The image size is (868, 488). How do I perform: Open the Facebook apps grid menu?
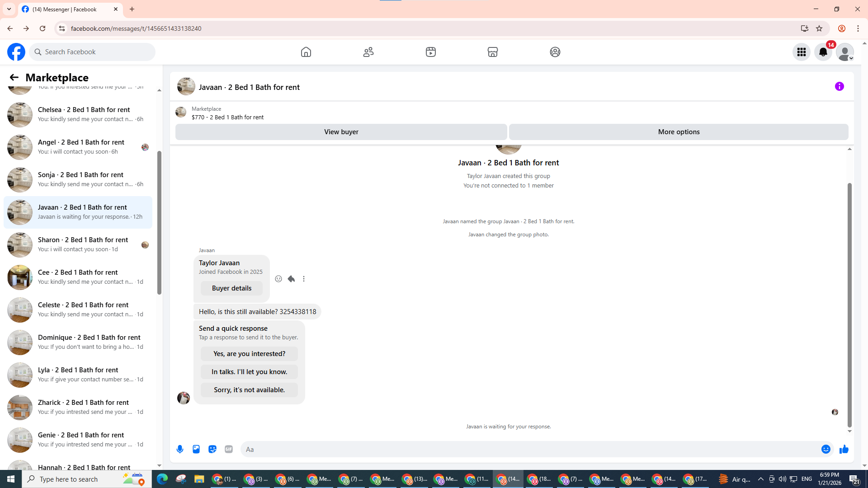click(801, 52)
